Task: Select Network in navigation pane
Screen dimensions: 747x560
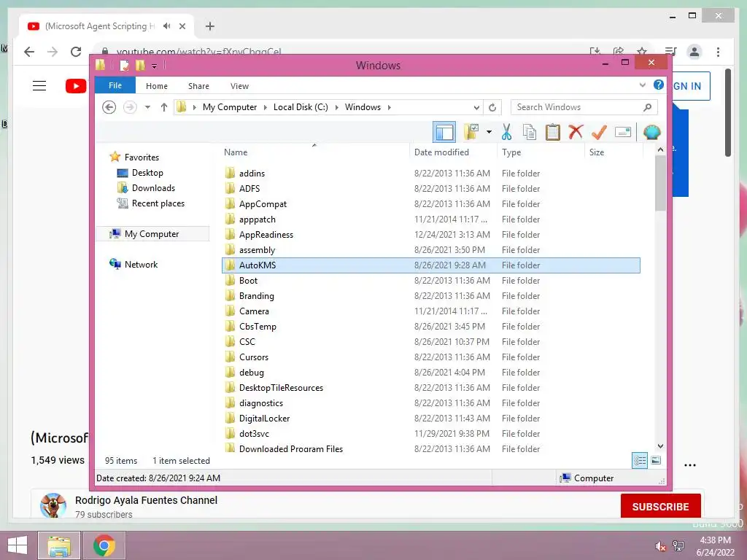Action: (141, 264)
